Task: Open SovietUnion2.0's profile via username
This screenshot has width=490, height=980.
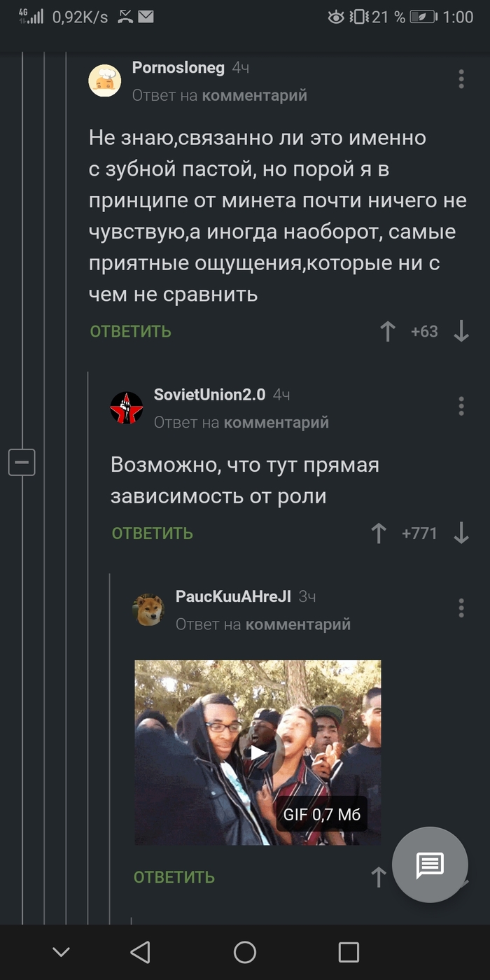Action: tap(209, 394)
